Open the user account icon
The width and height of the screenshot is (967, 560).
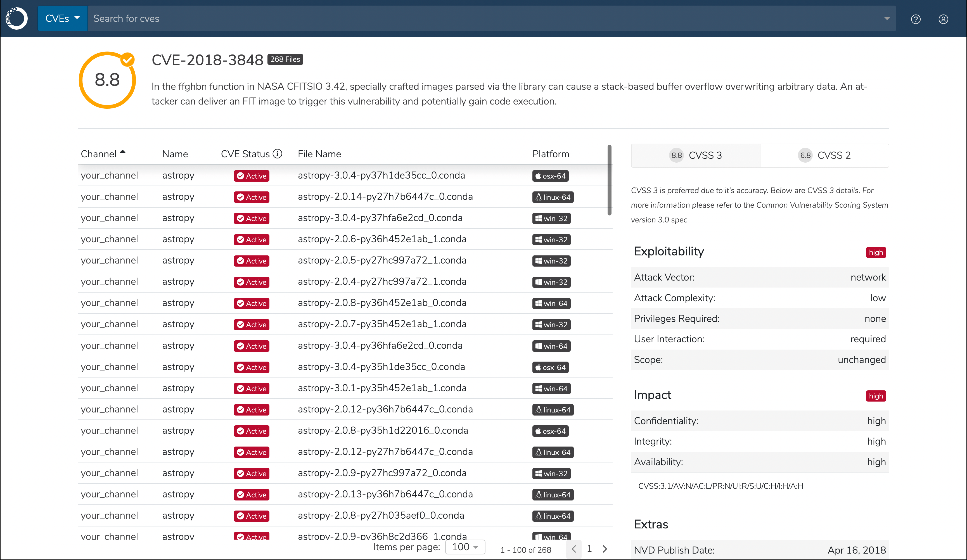pos(943,19)
